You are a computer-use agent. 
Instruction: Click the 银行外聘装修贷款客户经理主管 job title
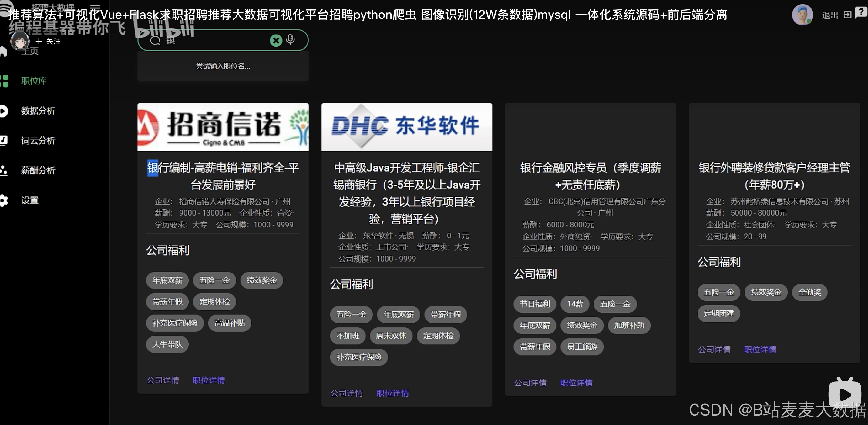(774, 176)
